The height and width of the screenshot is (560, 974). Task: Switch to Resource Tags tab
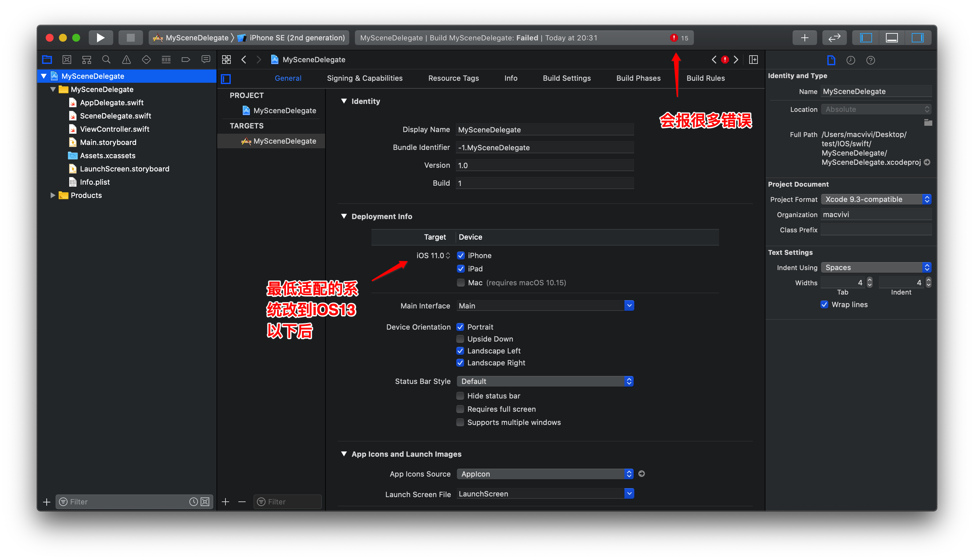(x=454, y=78)
